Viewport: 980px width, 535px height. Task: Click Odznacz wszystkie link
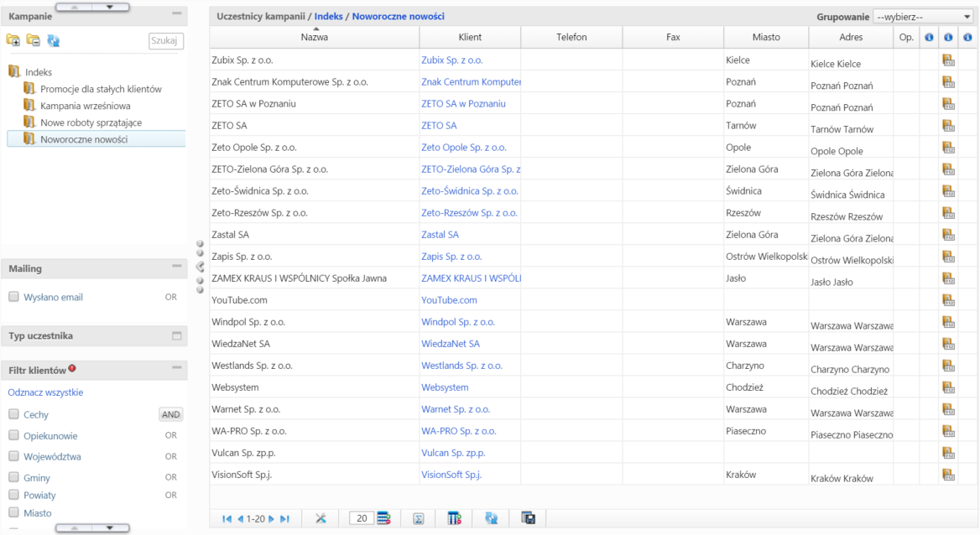tap(45, 392)
